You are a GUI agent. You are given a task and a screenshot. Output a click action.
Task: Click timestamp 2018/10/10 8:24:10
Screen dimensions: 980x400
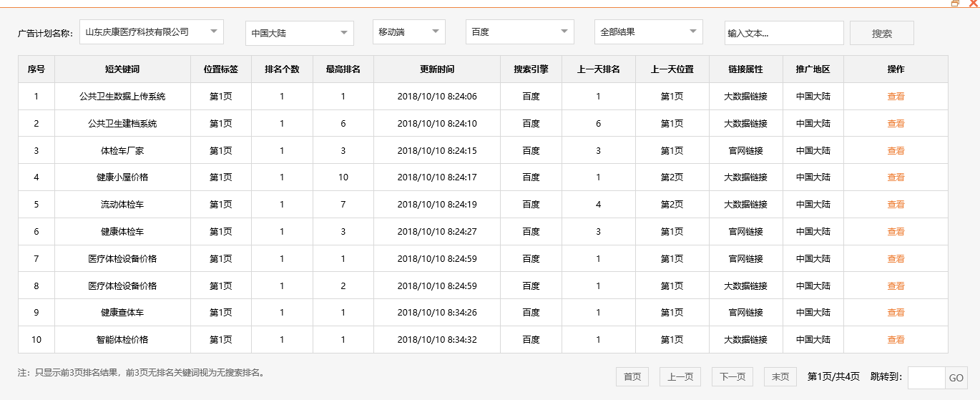[x=437, y=124]
